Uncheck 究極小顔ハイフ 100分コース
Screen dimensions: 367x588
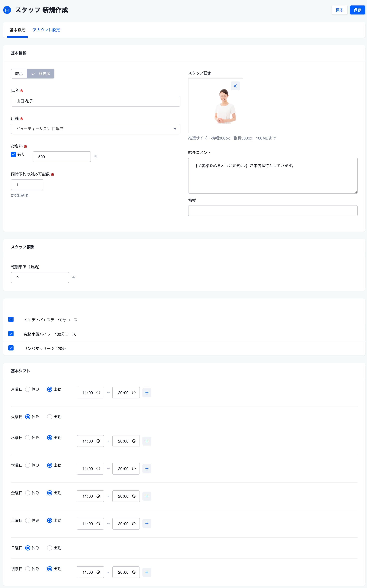(11, 334)
